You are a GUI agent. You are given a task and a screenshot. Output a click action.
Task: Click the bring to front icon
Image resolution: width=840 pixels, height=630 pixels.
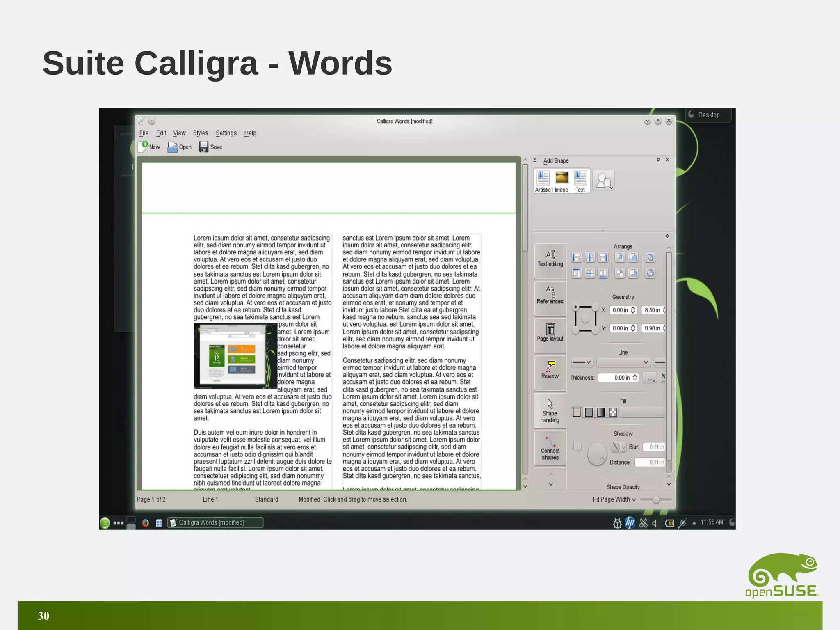point(620,257)
